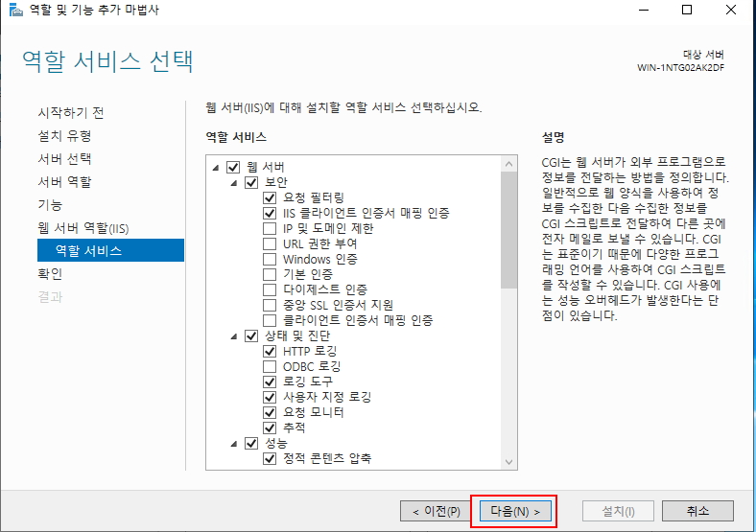Open the 설치 유형 wizard step
Screen dimensions: 756x532
coord(64,135)
